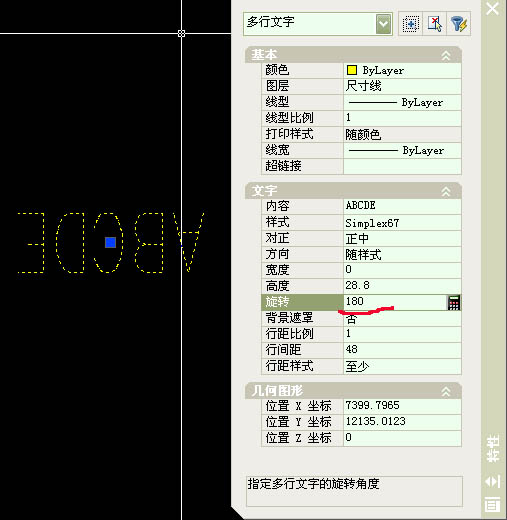The image size is (507, 520).
Task: Click the 旋转 property label
Action: tap(277, 302)
